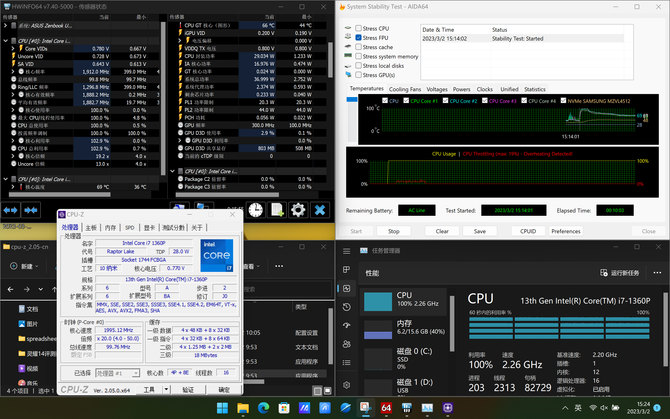670x419 pixels.
Task: Open Microsoft Edge from the taskbar
Action: [263, 408]
